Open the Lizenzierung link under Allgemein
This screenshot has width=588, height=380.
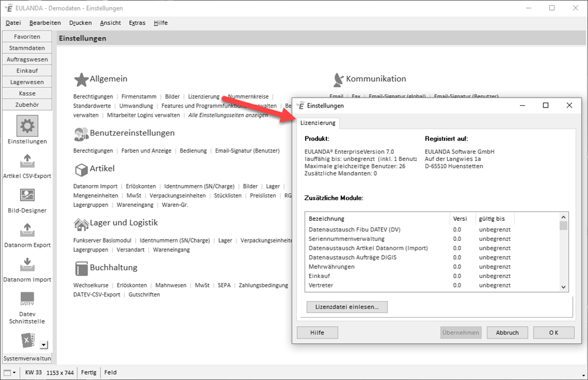click(203, 97)
